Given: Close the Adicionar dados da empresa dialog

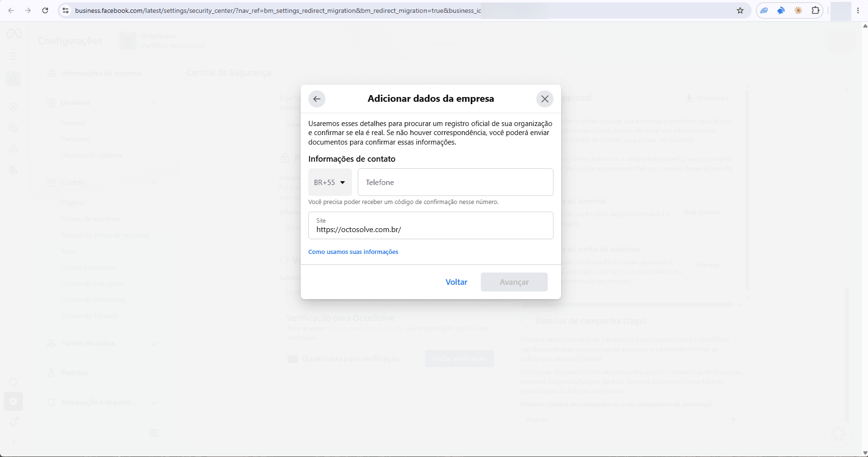Looking at the screenshot, I should click(x=545, y=99).
